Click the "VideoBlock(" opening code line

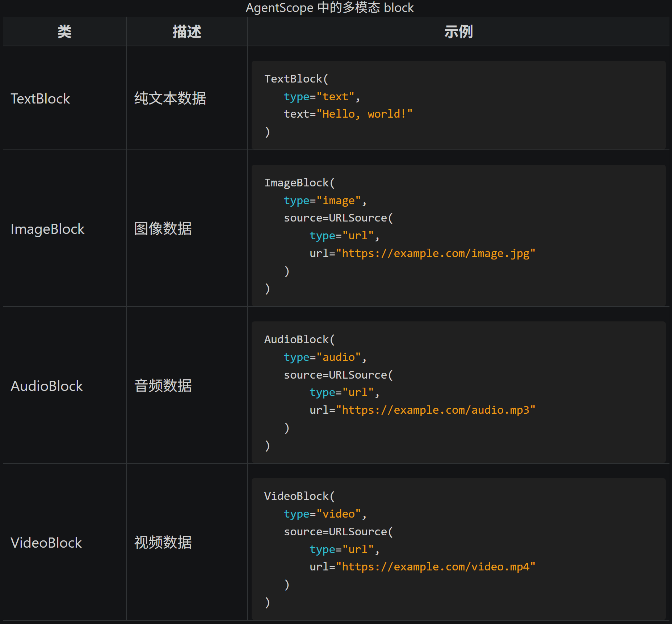pos(299,496)
